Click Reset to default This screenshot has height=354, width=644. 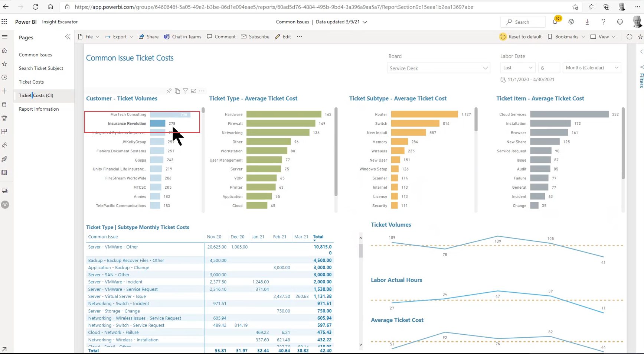click(521, 37)
